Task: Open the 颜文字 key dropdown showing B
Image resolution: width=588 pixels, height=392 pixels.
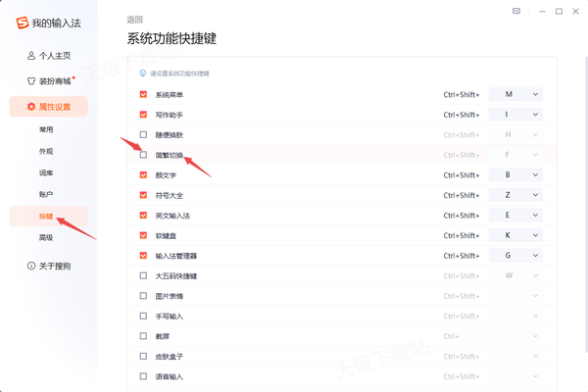Action: click(515, 174)
